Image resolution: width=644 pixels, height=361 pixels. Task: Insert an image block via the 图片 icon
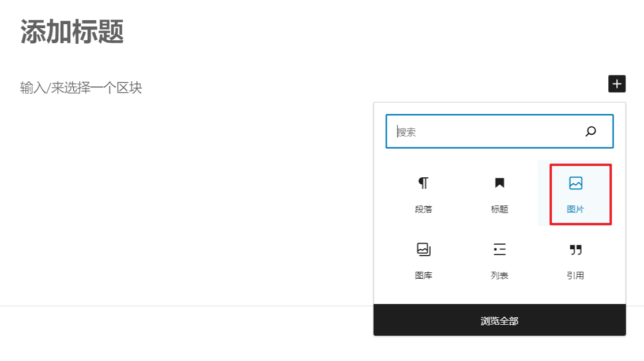click(x=575, y=183)
